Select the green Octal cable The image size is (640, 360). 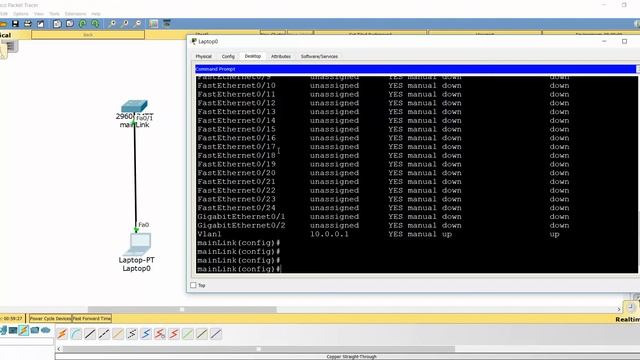(188, 334)
